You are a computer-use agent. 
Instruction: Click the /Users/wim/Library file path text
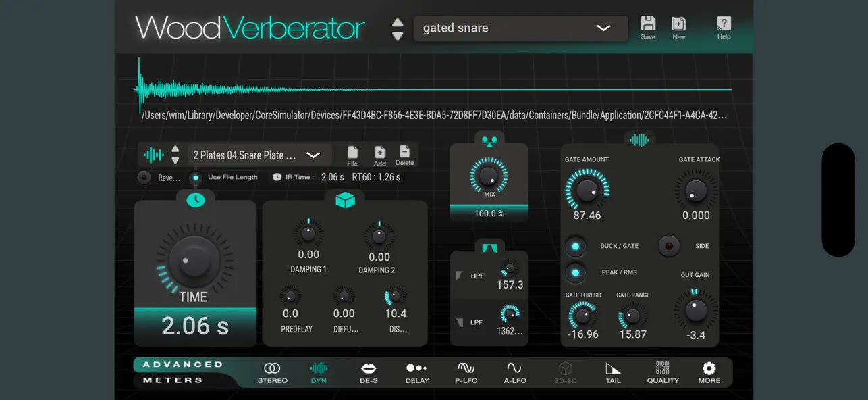434,116
